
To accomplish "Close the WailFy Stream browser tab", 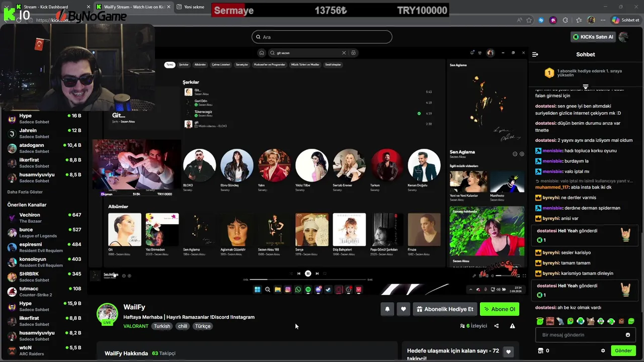I will [x=169, y=7].
